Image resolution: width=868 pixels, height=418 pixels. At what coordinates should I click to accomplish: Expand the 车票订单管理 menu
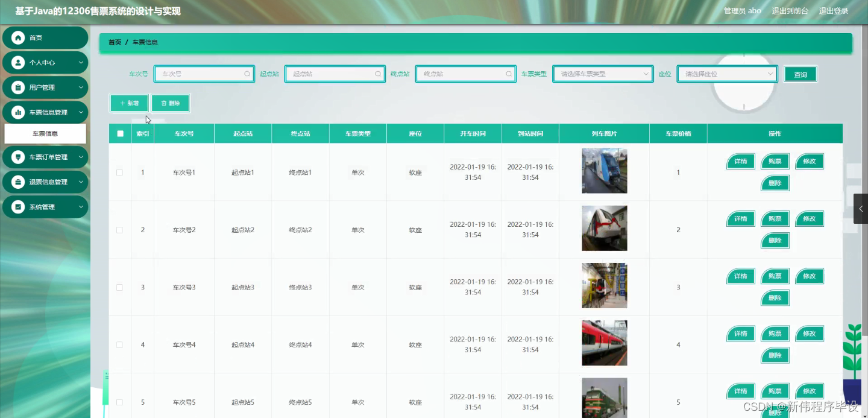click(45, 157)
